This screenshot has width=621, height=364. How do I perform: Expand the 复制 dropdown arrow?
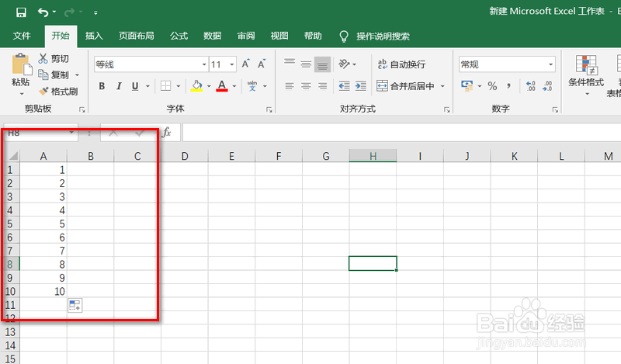[x=77, y=75]
